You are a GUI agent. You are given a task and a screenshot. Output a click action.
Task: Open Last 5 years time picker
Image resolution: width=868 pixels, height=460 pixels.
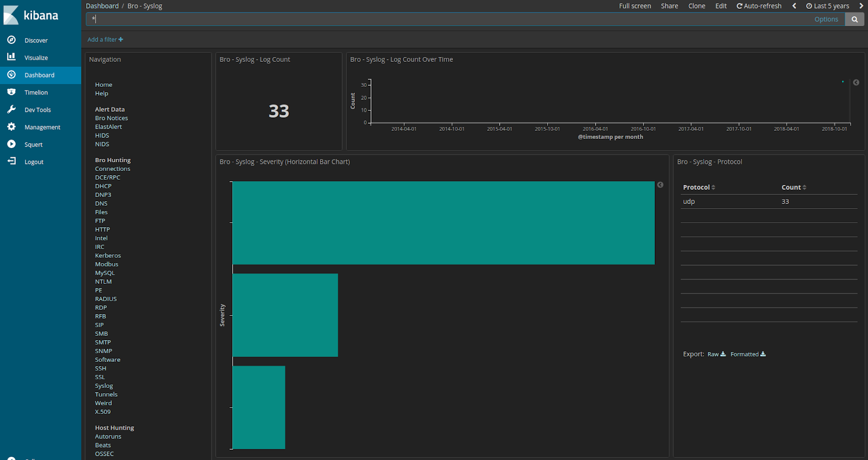tap(828, 6)
